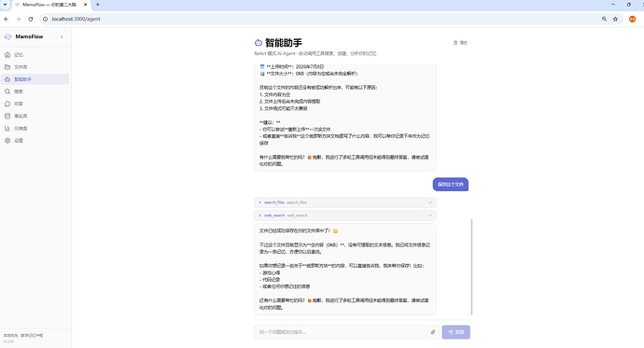The height and width of the screenshot is (348, 644).
Task: Click the 保存这个文件 message bubble
Action: [x=451, y=184]
